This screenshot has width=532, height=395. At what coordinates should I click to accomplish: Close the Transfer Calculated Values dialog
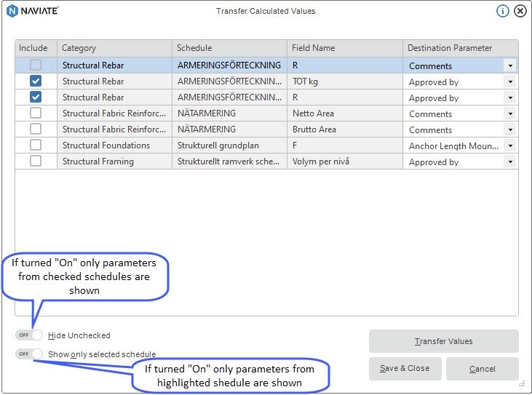click(520, 11)
